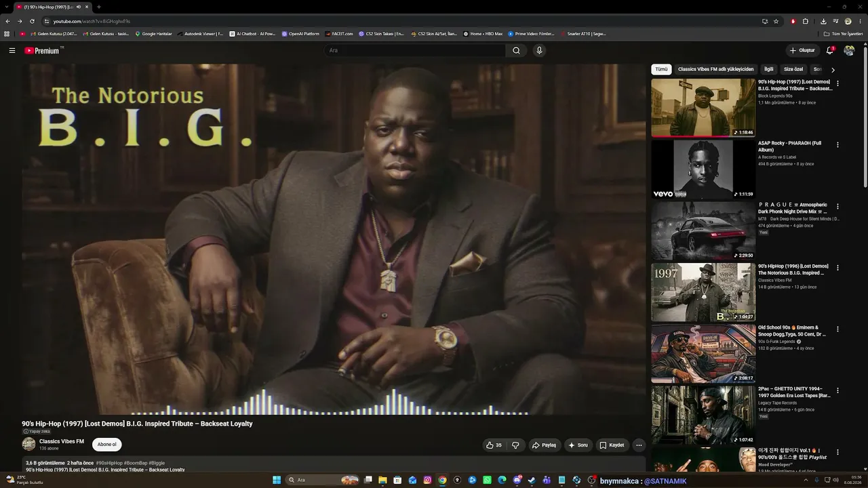Play Old School 90s Eminem thumbnail
The image size is (868, 488).
pyautogui.click(x=703, y=353)
